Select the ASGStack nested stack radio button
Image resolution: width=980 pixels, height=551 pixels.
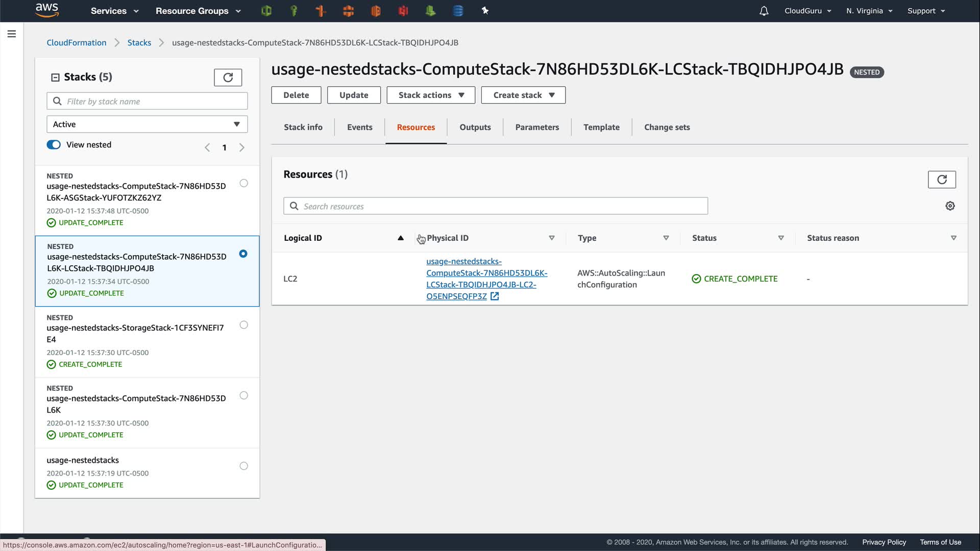coord(243,183)
